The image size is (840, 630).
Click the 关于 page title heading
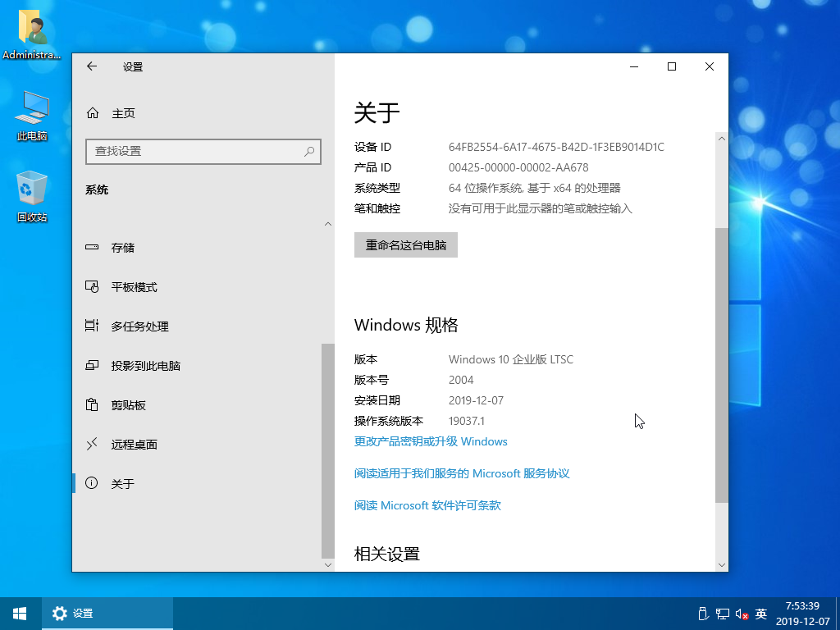click(x=377, y=113)
